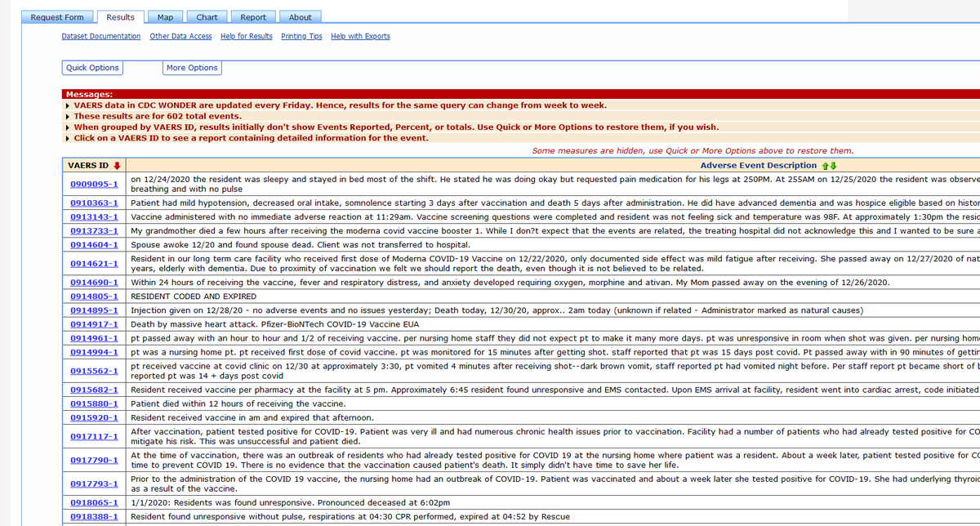The width and height of the screenshot is (980, 526).
Task: Sort by VAERS ID using red arrow
Action: point(118,165)
